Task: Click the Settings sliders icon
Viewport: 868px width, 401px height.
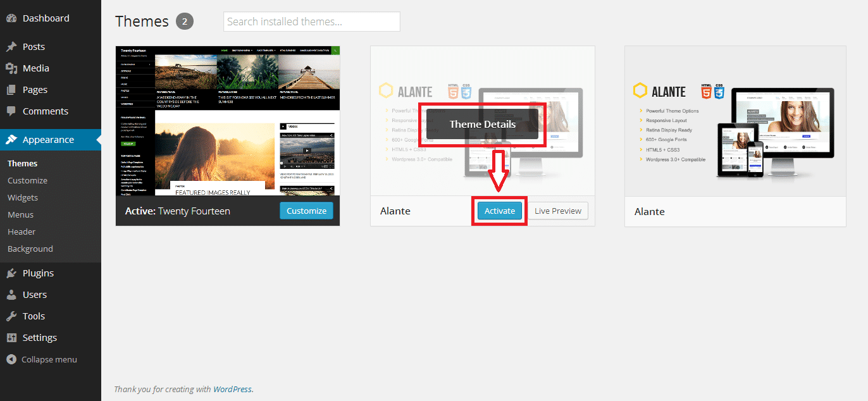Action: click(x=11, y=338)
